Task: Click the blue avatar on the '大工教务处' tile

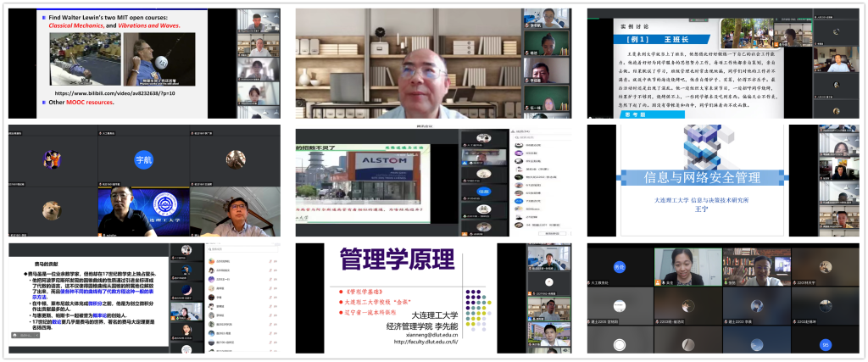Action: [620, 266]
